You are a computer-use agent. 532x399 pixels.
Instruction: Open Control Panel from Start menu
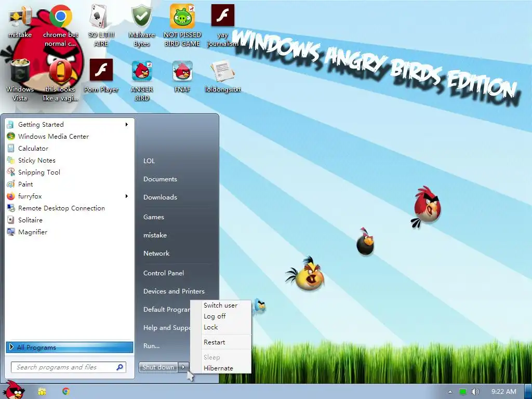164,273
